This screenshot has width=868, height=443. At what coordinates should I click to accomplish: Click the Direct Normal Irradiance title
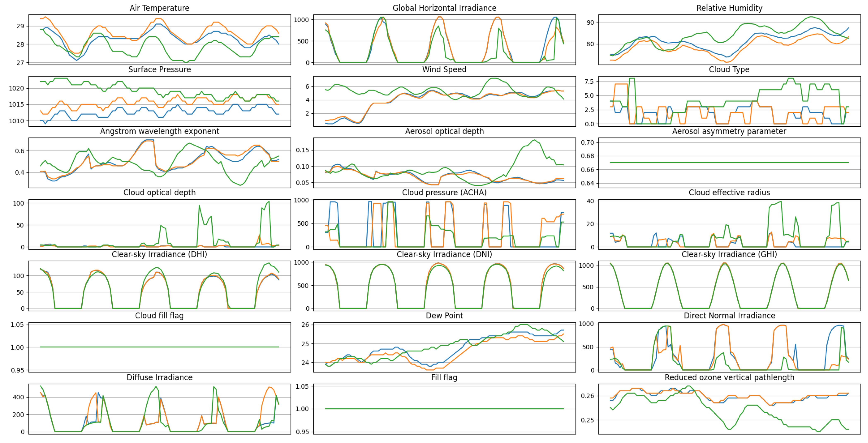coord(729,316)
